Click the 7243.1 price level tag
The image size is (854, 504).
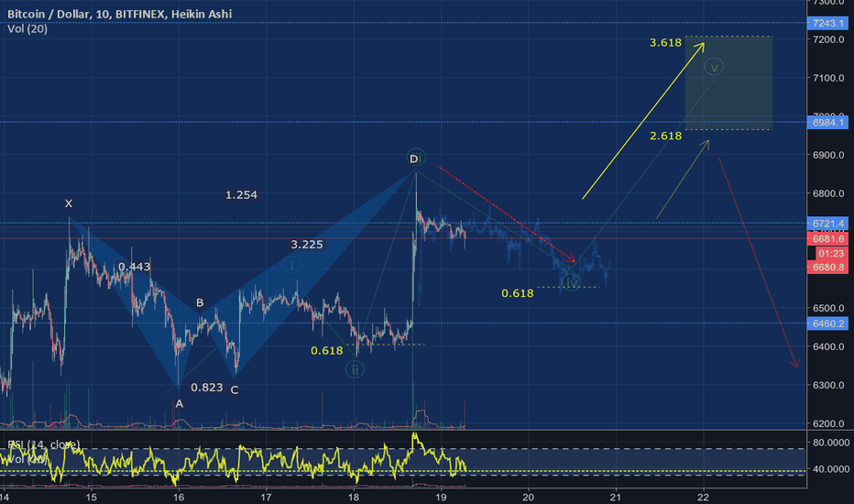tap(827, 23)
